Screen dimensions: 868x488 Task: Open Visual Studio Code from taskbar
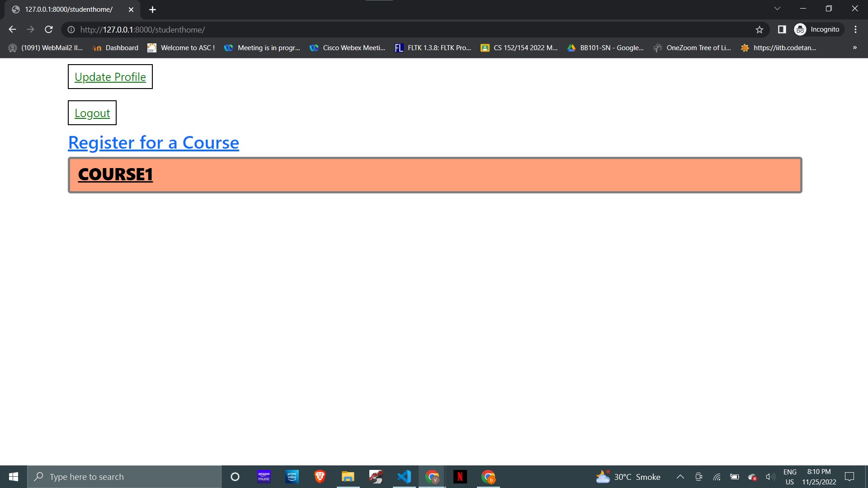pos(404,477)
